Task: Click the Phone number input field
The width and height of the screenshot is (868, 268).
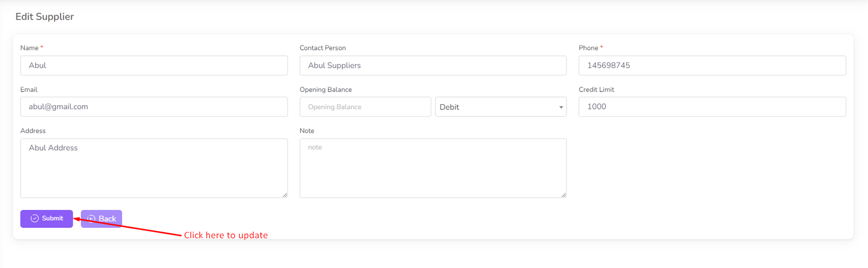Action: click(x=712, y=66)
